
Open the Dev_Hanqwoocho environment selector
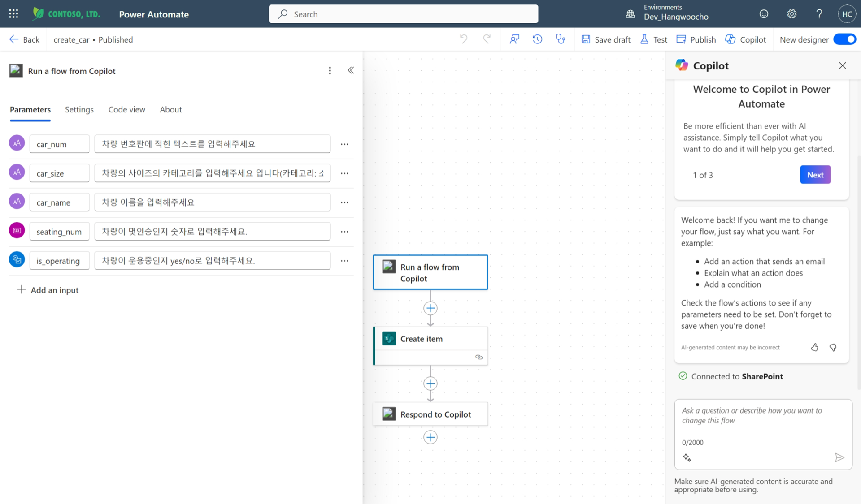point(676,17)
